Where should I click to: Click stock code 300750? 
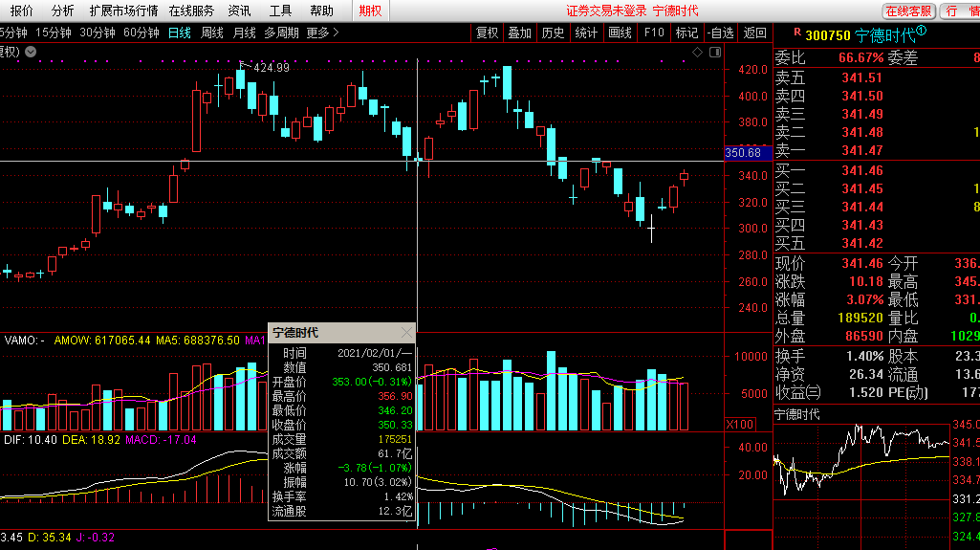[x=827, y=36]
